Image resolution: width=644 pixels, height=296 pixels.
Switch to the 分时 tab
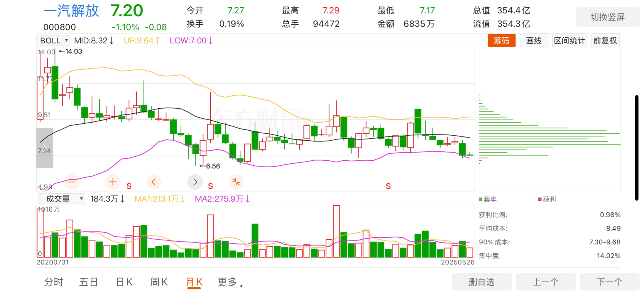54,282
